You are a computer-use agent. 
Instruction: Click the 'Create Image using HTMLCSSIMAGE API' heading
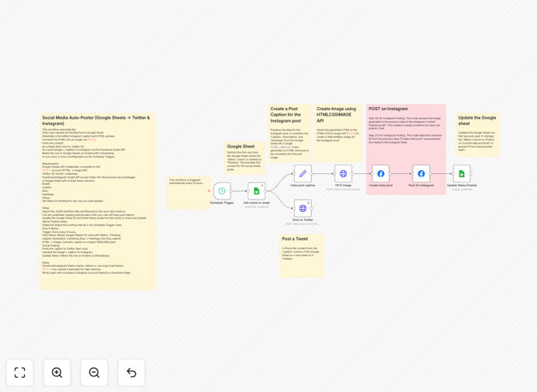pyautogui.click(x=336, y=114)
